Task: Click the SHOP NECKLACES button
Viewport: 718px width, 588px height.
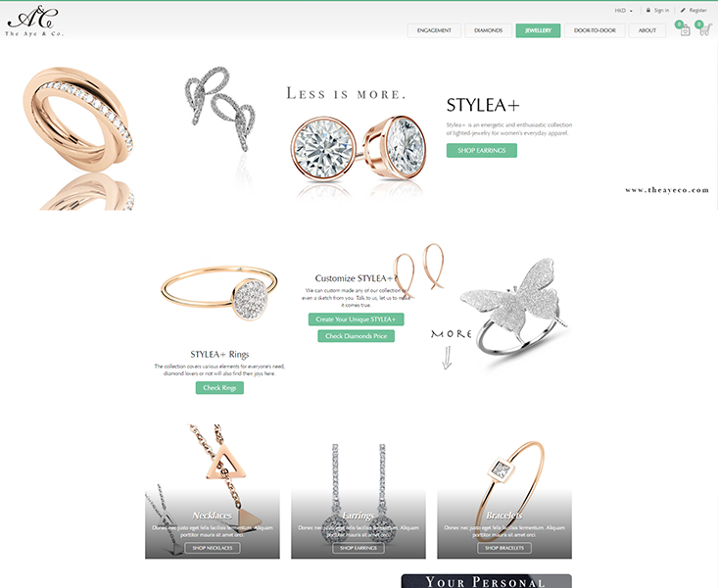Action: 213,548
